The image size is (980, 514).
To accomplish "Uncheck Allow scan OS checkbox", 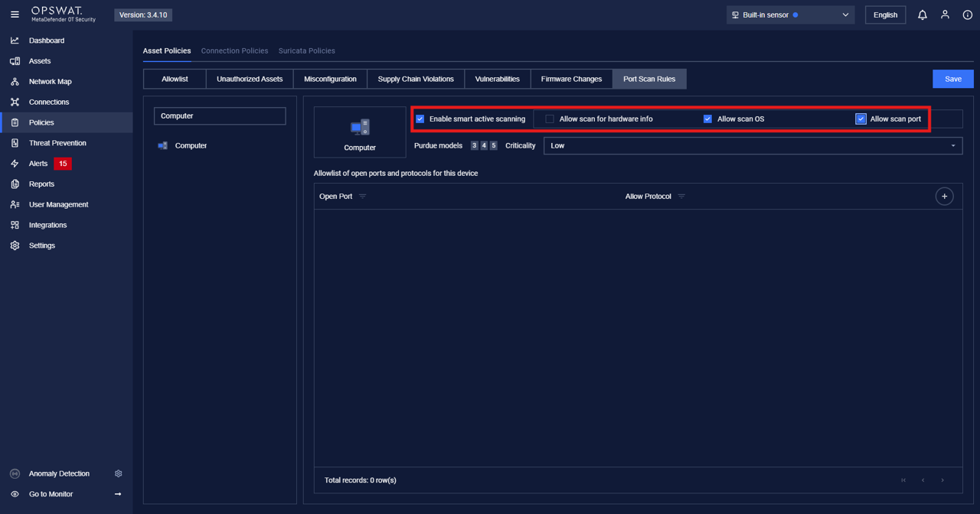I will pos(707,119).
